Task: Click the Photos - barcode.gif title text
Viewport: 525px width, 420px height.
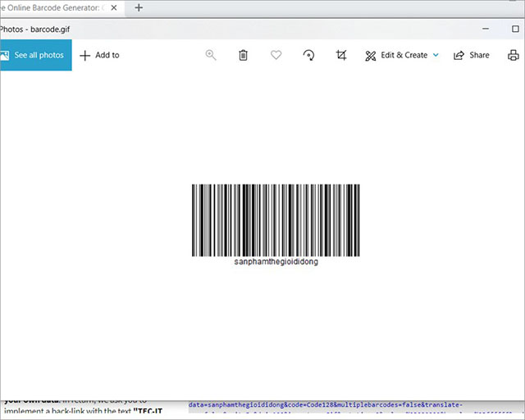Action: [34, 30]
